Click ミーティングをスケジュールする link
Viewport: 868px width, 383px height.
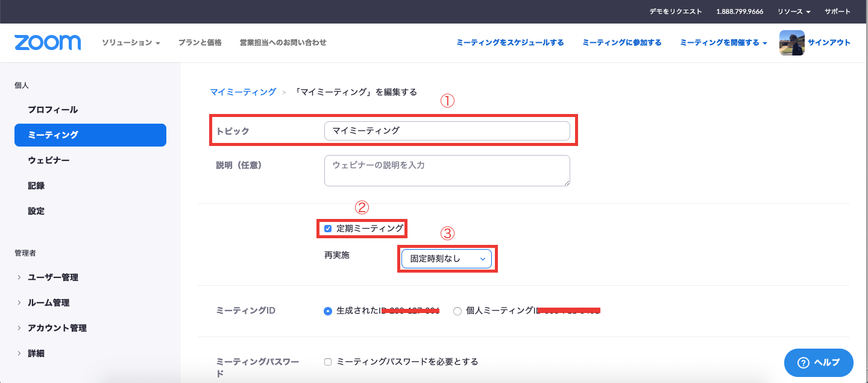pyautogui.click(x=510, y=43)
